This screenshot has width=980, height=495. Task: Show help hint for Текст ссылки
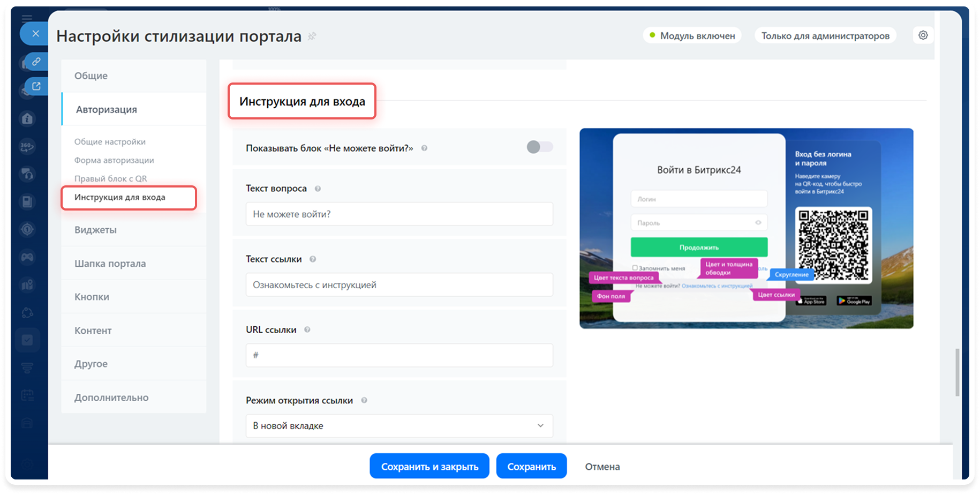pos(313,259)
